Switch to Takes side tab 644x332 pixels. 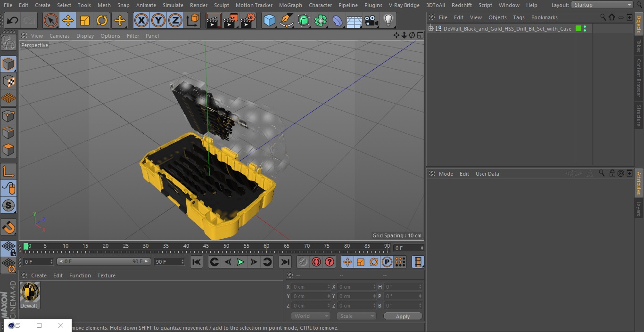639,45
